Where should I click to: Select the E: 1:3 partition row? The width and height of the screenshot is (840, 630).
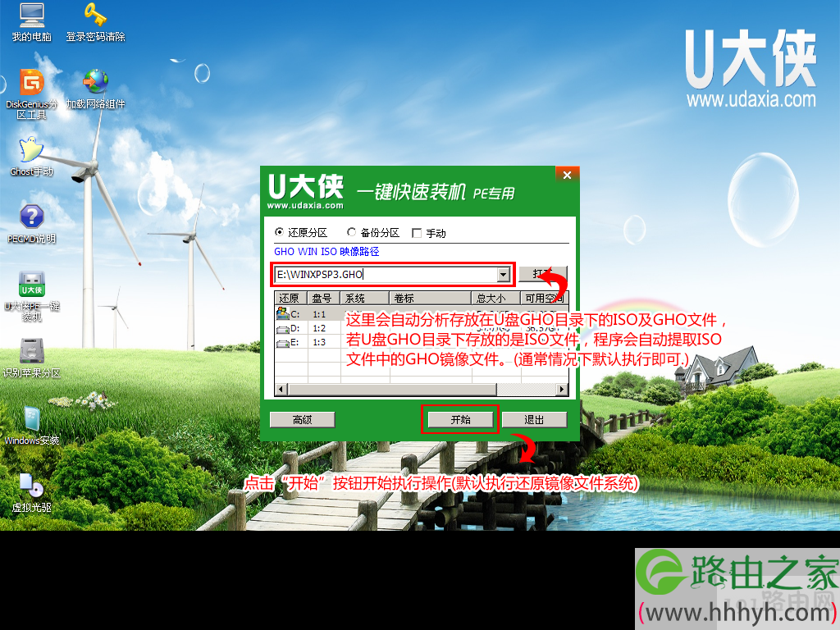tap(421, 342)
